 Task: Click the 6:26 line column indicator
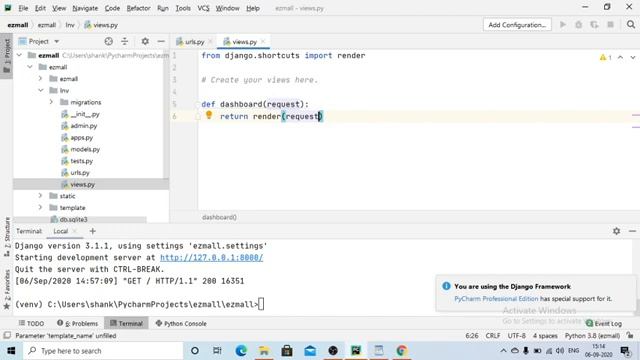click(x=472, y=336)
